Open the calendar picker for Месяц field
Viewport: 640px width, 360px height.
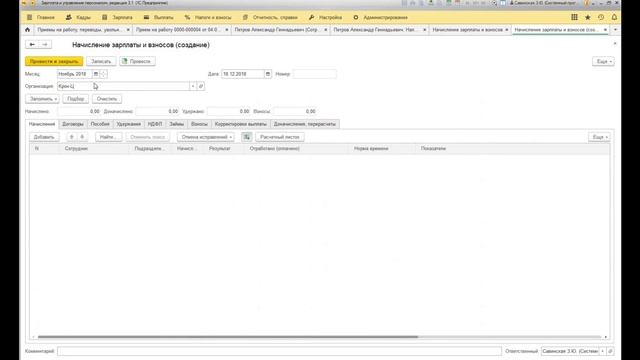(96, 74)
